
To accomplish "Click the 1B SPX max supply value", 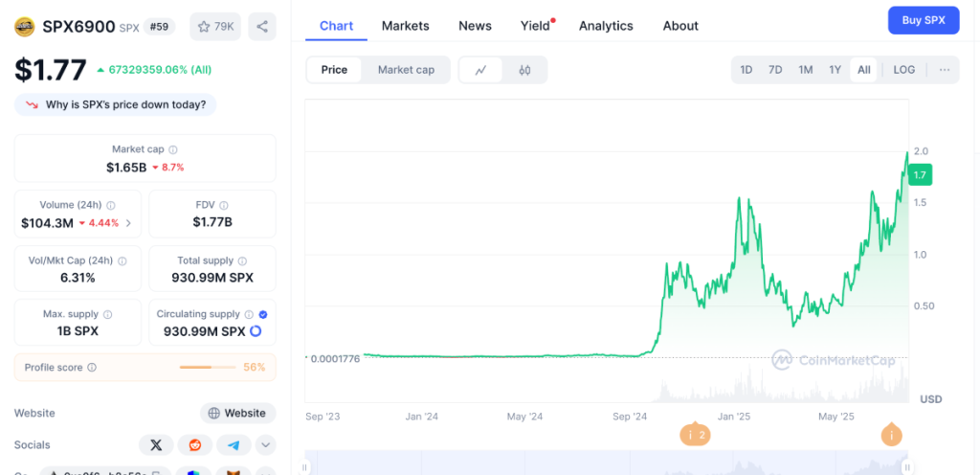I will tap(78, 331).
